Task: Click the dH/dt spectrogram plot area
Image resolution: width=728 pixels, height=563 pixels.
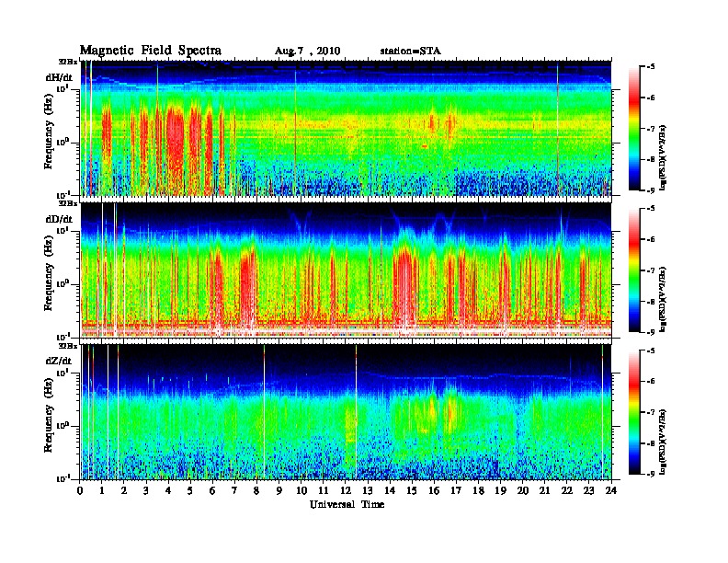Action: [346, 128]
